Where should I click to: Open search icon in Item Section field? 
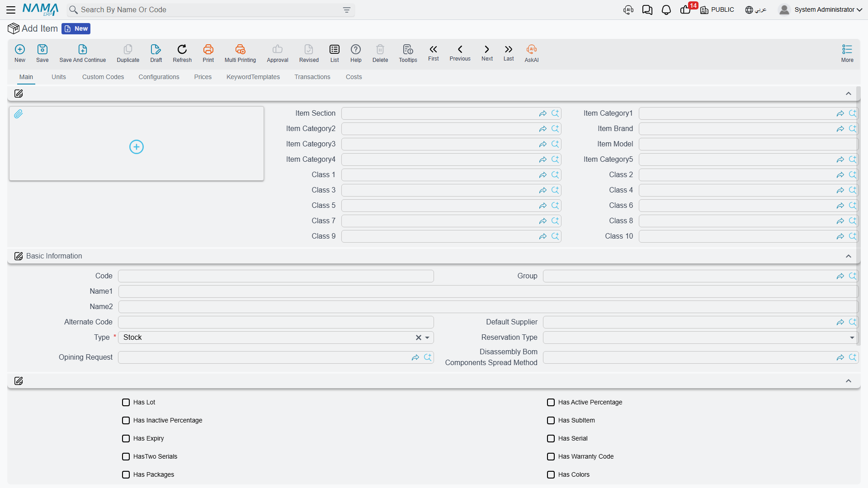555,113
